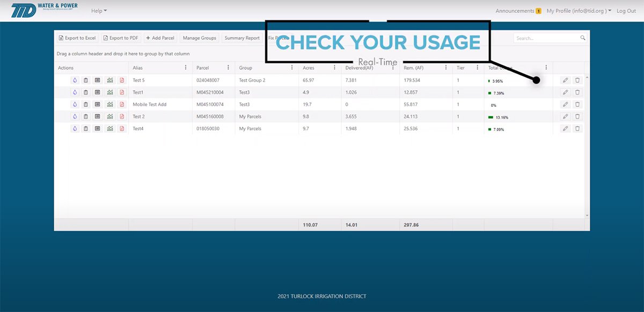The width and height of the screenshot is (644, 312).
Task: Click the Export to Excel button
Action: pos(77,38)
